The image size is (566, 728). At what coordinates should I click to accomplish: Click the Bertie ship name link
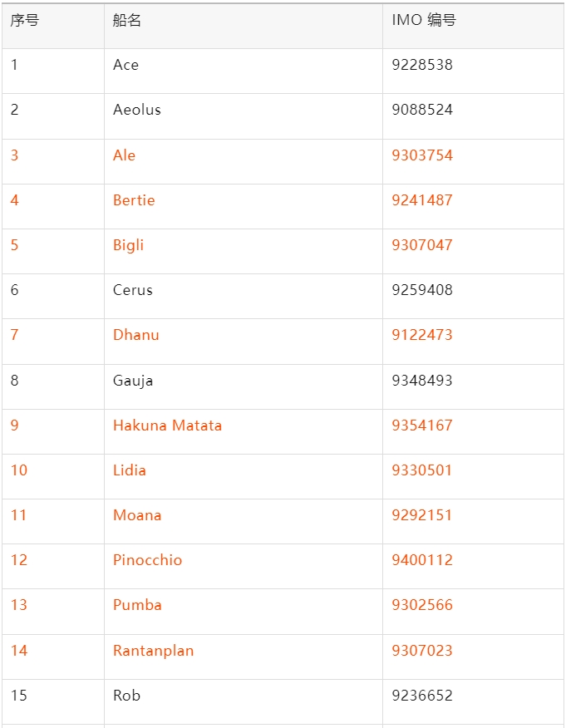(x=134, y=200)
